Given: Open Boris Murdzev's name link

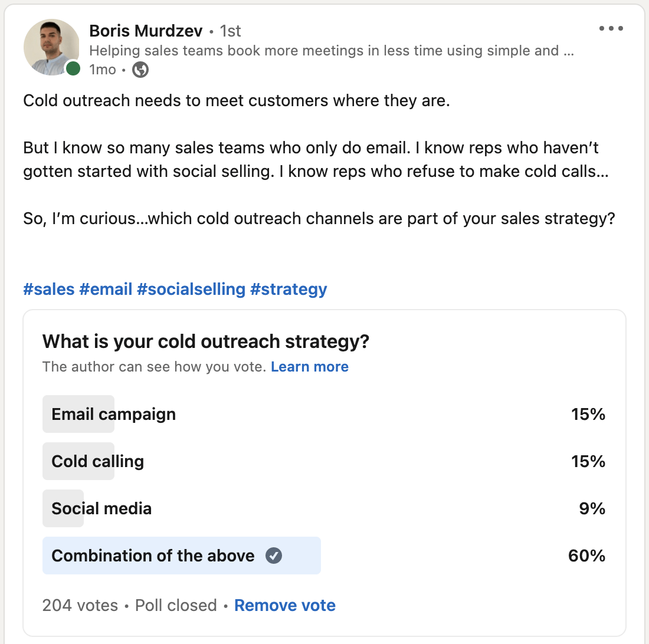Looking at the screenshot, I should click(x=146, y=31).
